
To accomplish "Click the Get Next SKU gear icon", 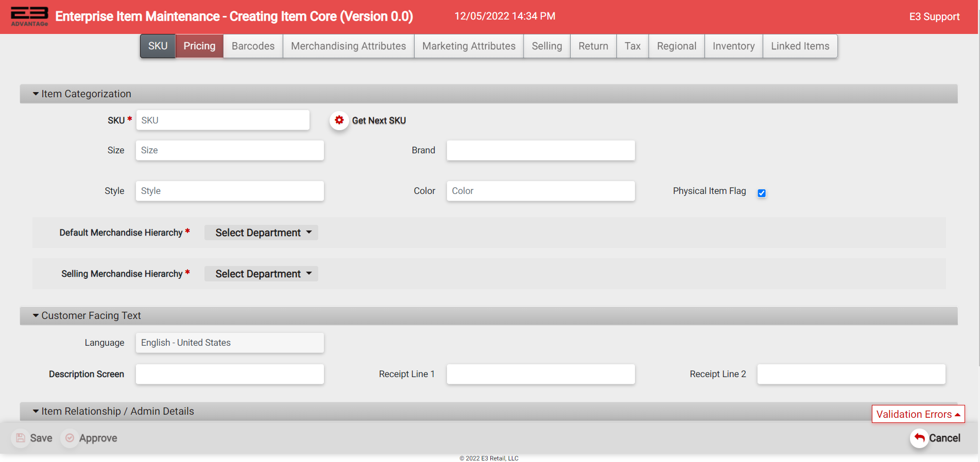I will click(339, 120).
